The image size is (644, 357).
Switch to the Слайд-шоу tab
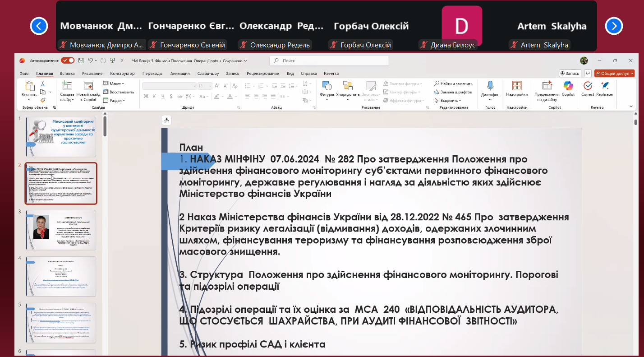(208, 74)
